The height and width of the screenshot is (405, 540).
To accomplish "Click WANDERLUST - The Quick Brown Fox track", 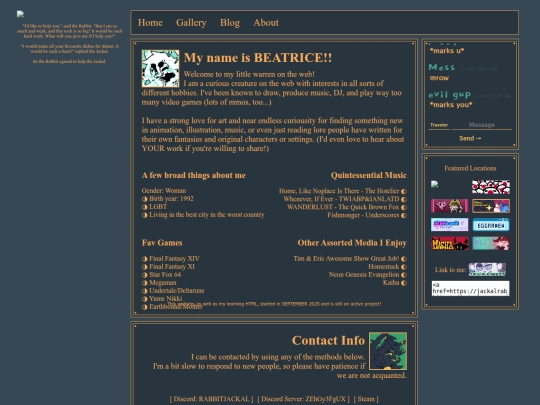I will pyautogui.click(x=347, y=207).
